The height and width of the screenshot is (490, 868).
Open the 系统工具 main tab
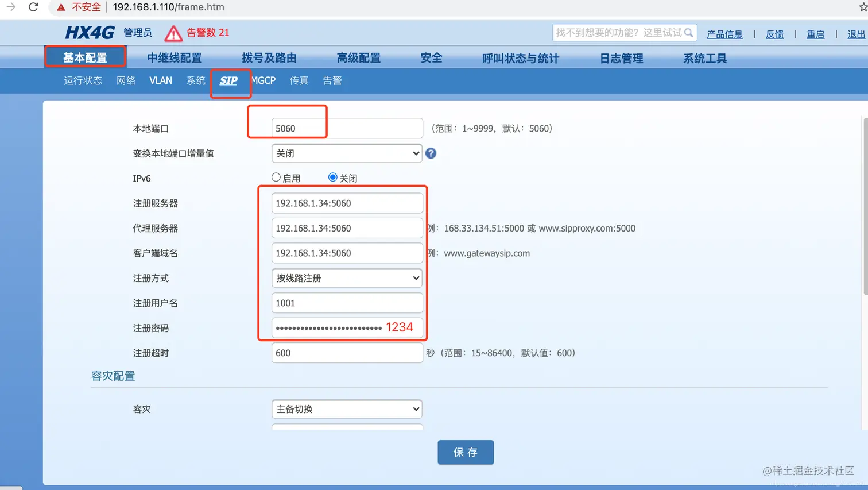click(705, 58)
